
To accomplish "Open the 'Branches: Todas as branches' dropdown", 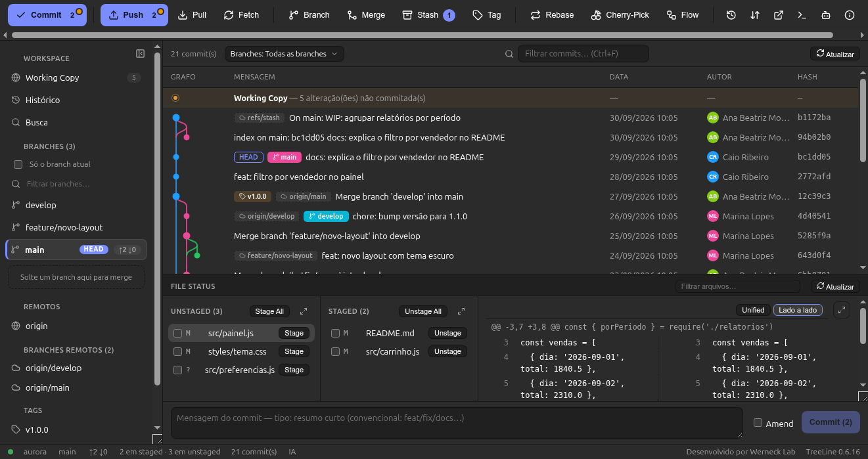I will (x=284, y=54).
